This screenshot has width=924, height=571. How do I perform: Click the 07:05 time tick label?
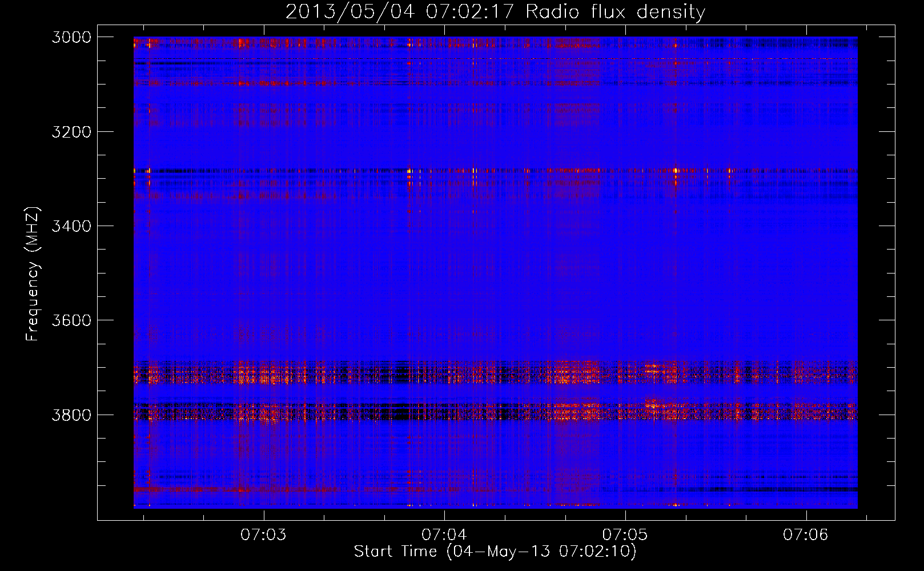coord(625,535)
